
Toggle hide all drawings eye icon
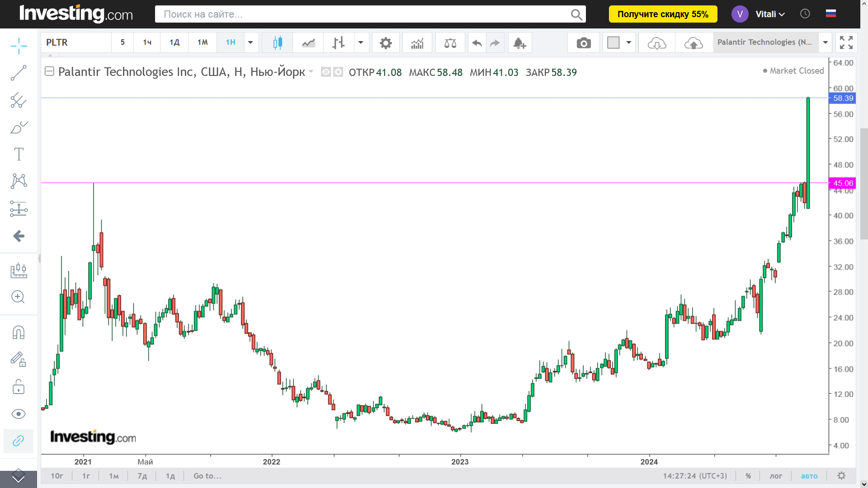(19, 414)
